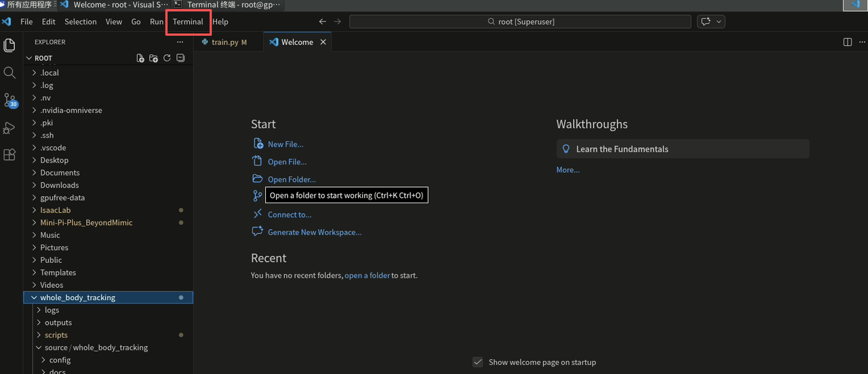Collapse all folders in Explorer

(180, 58)
